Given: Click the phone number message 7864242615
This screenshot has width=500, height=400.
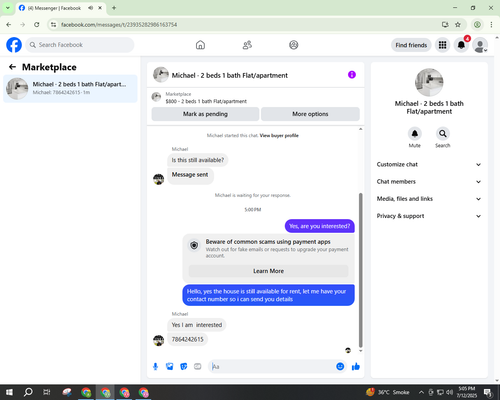Looking at the screenshot, I should pos(187,339).
